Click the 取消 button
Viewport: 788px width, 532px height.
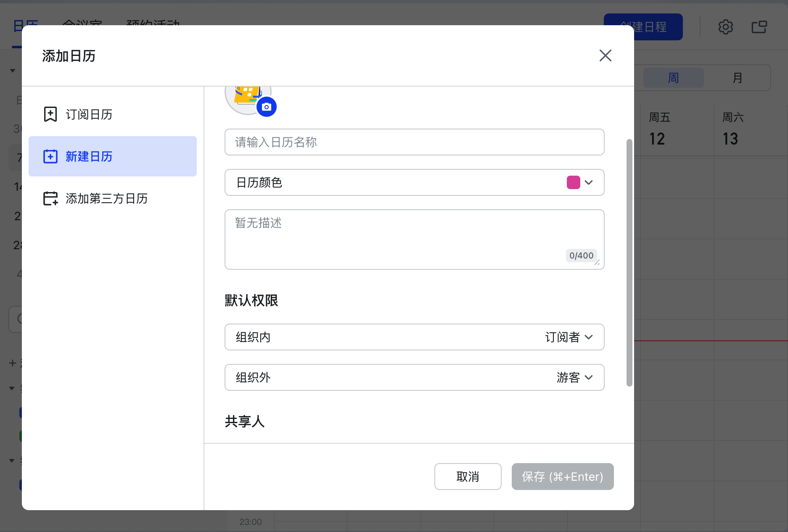pos(468,477)
